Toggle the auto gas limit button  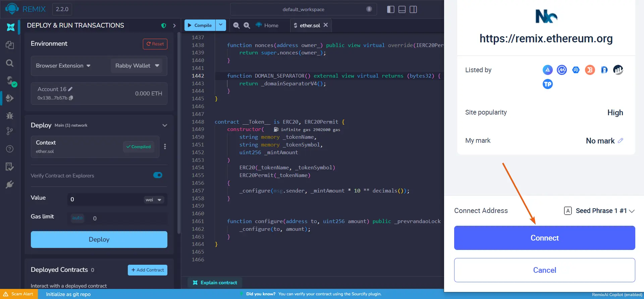point(77,218)
